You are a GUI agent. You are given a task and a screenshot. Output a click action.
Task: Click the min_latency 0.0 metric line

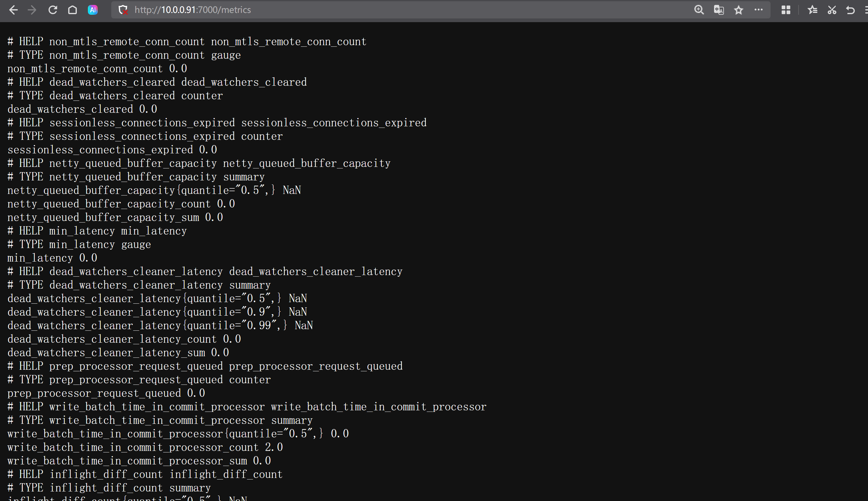pos(52,258)
